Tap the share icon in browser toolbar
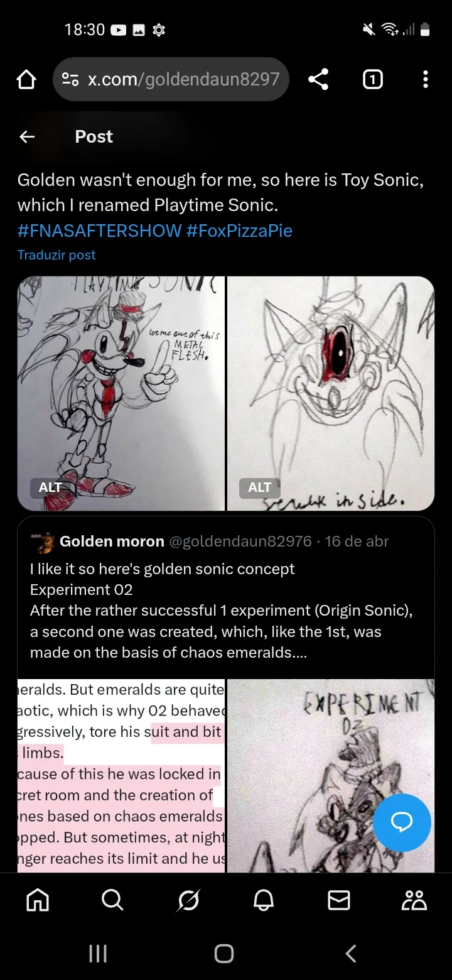Image resolution: width=452 pixels, height=980 pixels. 318,80
